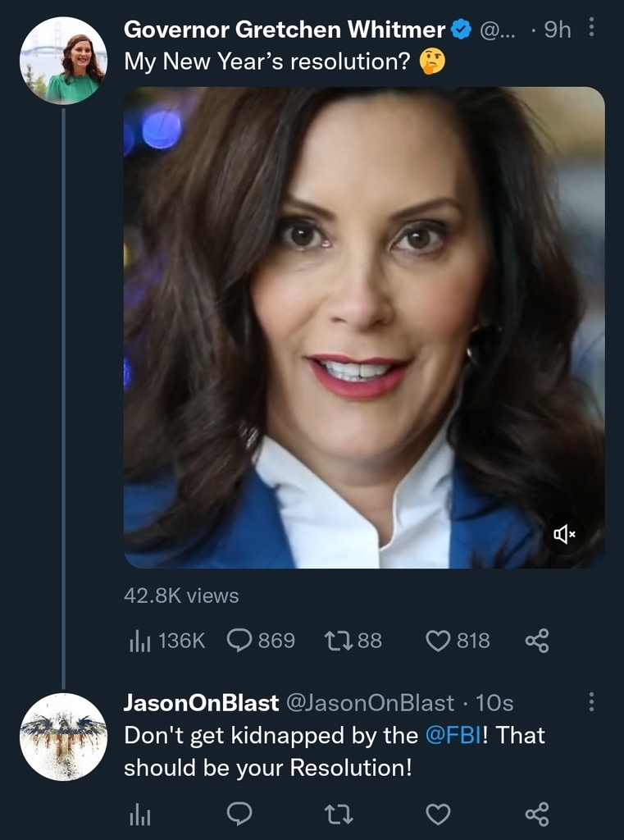Image resolution: width=624 pixels, height=840 pixels.
Task: Open JasonOnBlast's eagle avatar
Action: [x=63, y=737]
